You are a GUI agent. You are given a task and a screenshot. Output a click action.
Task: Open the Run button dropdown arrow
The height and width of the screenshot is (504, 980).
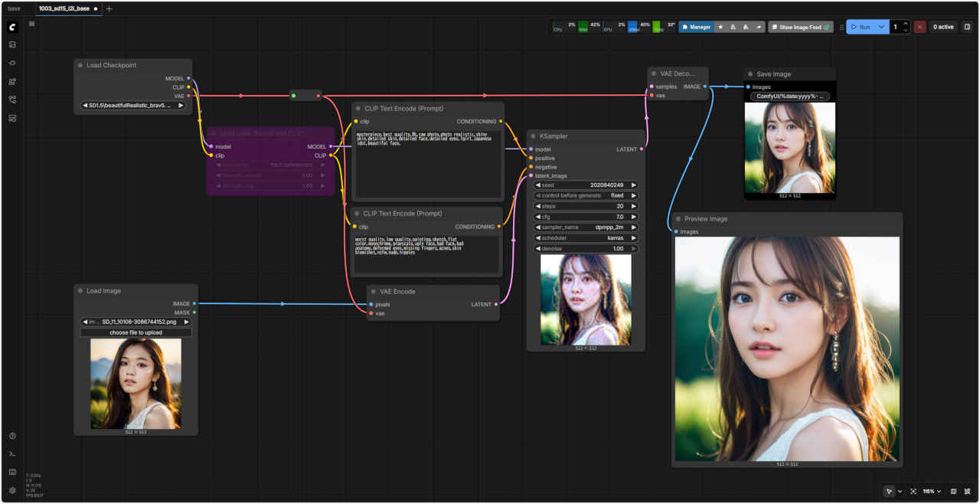point(882,27)
